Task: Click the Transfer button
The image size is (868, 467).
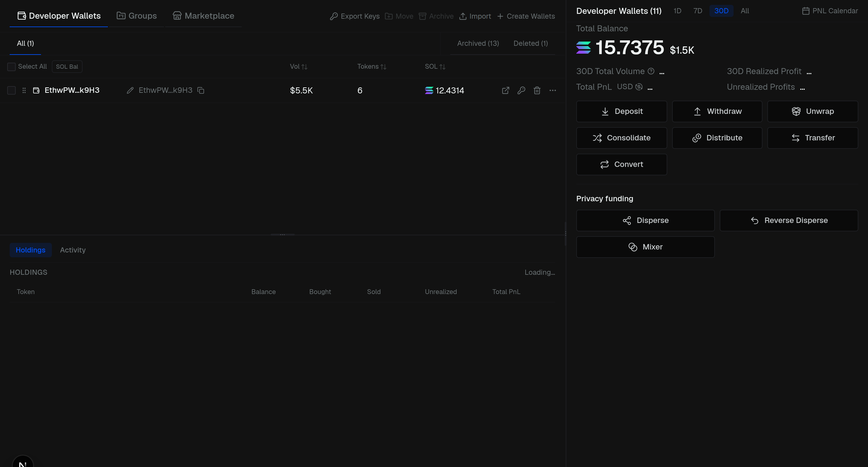Action: tap(813, 138)
